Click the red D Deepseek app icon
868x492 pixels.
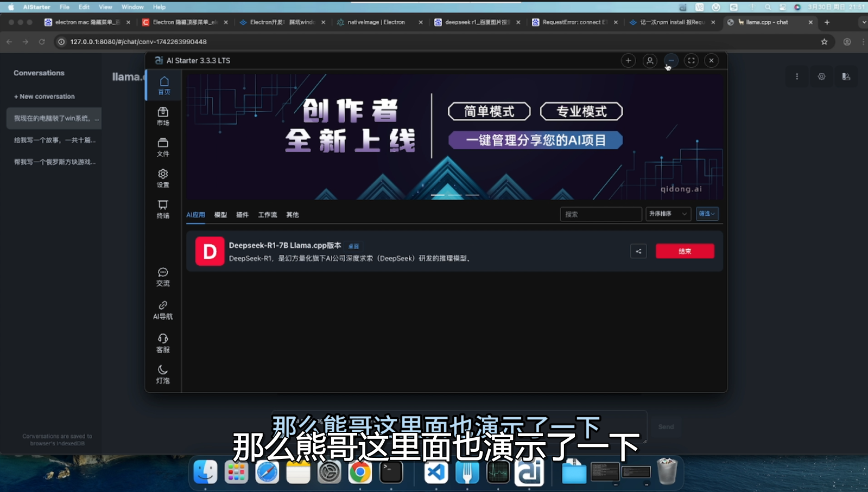[210, 251]
